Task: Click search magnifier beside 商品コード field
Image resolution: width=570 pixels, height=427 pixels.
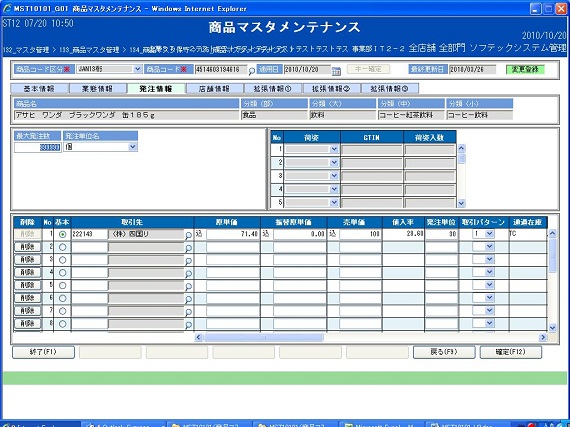Action: point(252,71)
